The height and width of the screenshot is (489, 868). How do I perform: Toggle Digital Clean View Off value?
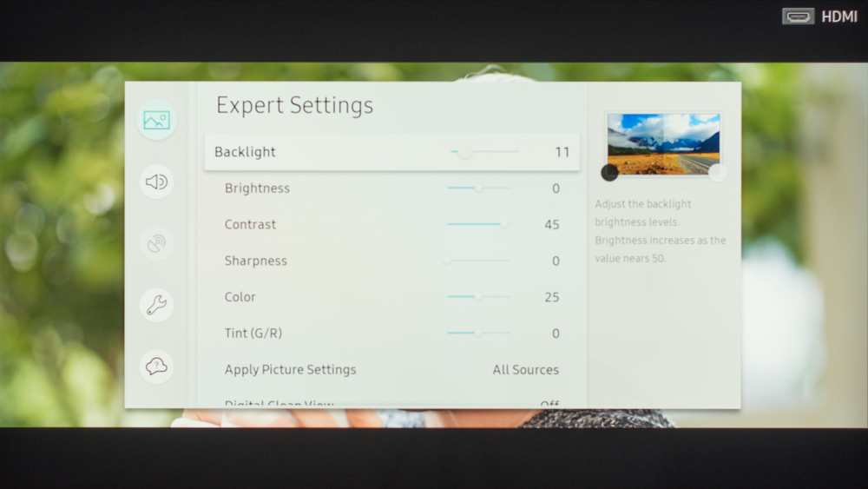[x=549, y=403]
